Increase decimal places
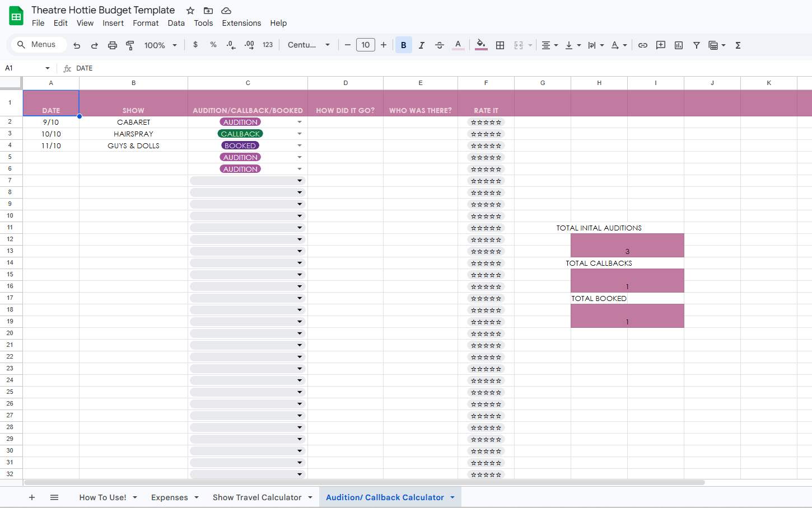This screenshot has height=508, width=812. click(249, 45)
